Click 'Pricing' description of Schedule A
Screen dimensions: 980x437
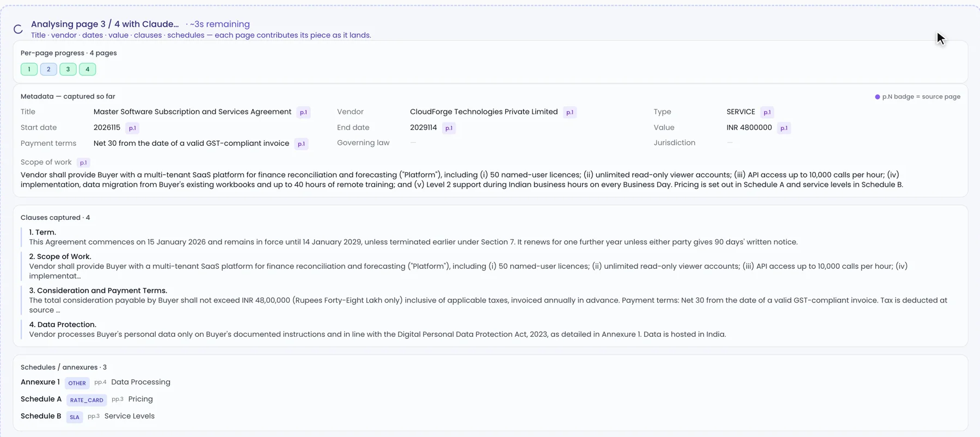(x=140, y=399)
